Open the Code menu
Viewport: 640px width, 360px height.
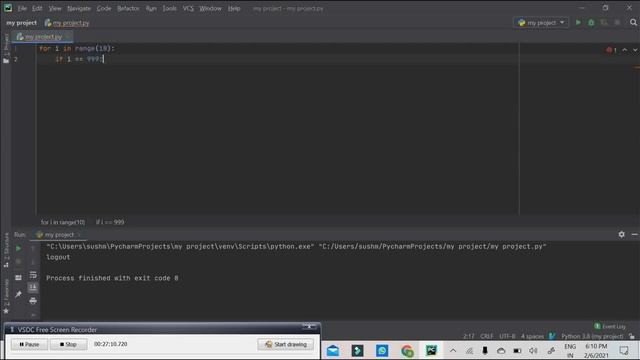(x=104, y=8)
